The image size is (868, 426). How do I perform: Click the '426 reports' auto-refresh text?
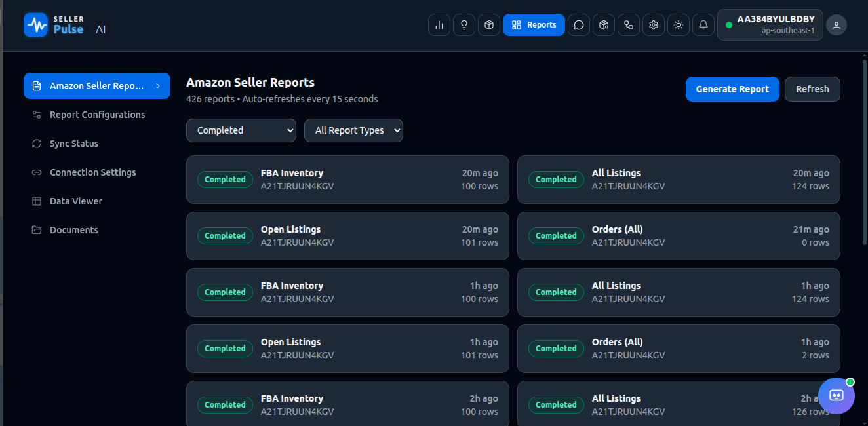[x=282, y=99]
